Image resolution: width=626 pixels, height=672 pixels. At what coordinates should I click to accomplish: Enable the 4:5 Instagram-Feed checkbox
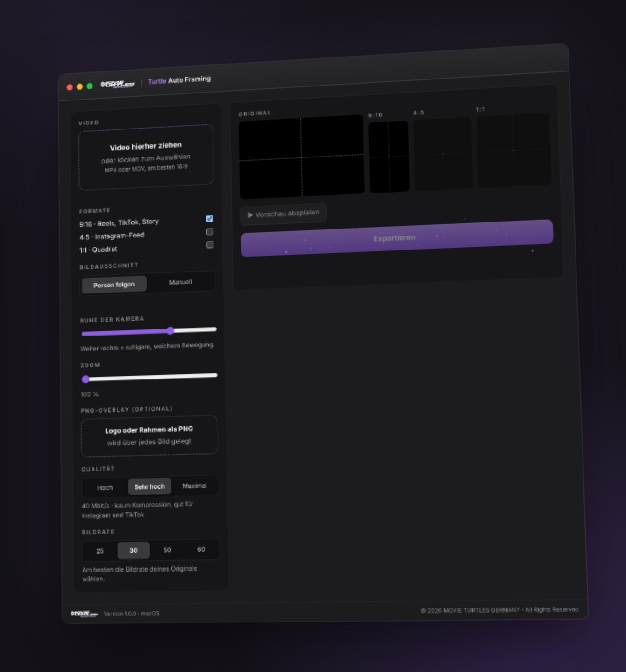click(210, 232)
